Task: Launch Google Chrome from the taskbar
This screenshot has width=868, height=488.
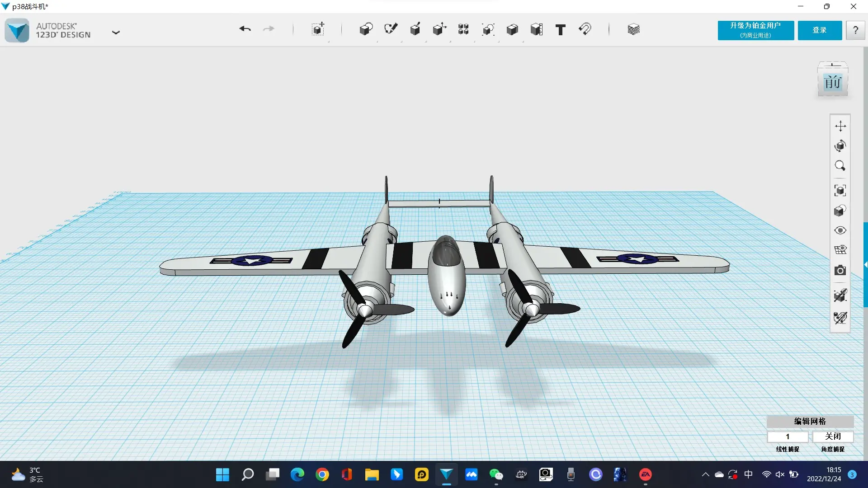Action: click(x=322, y=474)
